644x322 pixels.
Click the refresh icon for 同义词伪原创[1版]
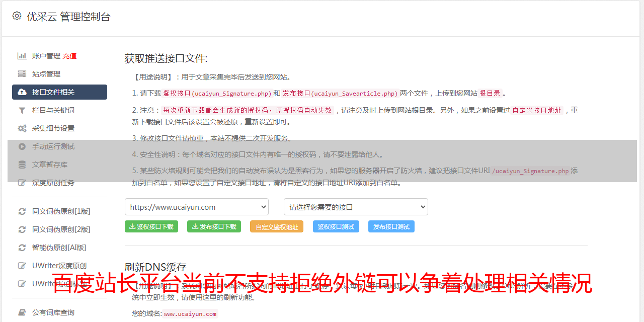pos(22,211)
